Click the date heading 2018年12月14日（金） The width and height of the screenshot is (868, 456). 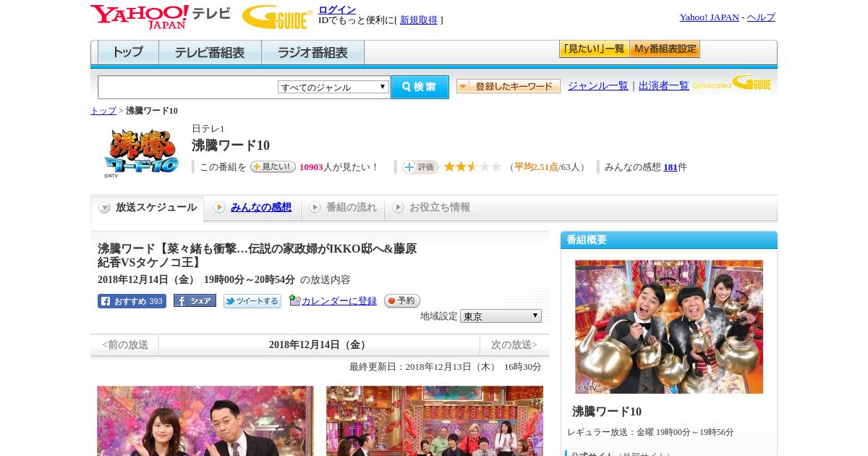(x=319, y=345)
